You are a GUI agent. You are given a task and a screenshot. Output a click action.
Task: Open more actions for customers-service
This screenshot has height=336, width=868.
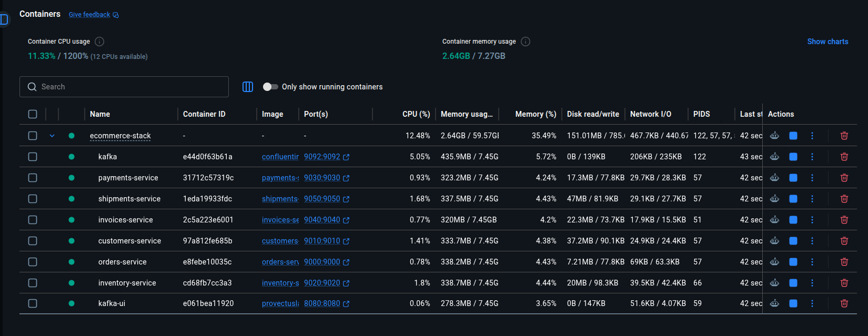click(x=812, y=241)
